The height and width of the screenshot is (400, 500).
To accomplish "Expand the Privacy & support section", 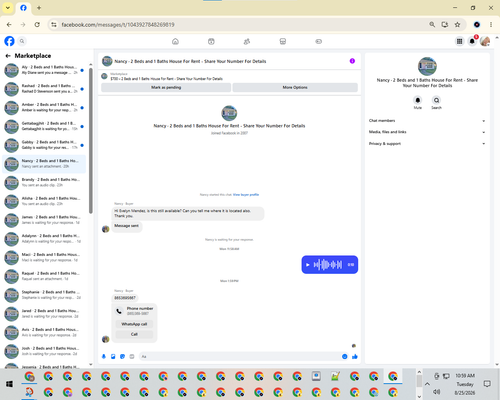I will point(427,144).
